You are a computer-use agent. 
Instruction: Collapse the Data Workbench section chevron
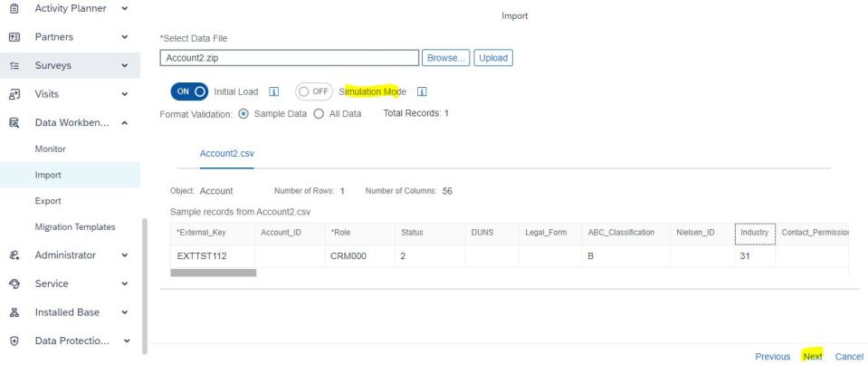[x=124, y=121]
